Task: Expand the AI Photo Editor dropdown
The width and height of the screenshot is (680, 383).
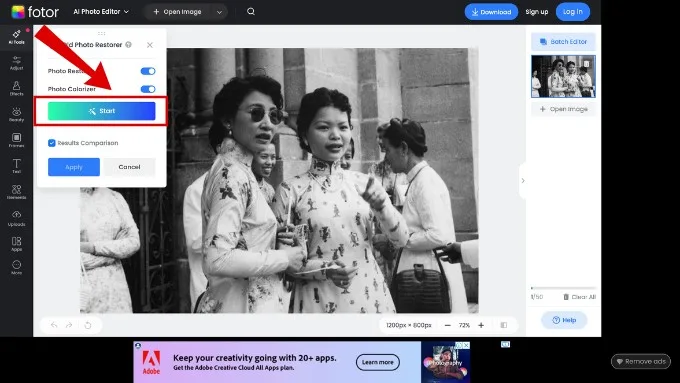Action: tap(101, 12)
